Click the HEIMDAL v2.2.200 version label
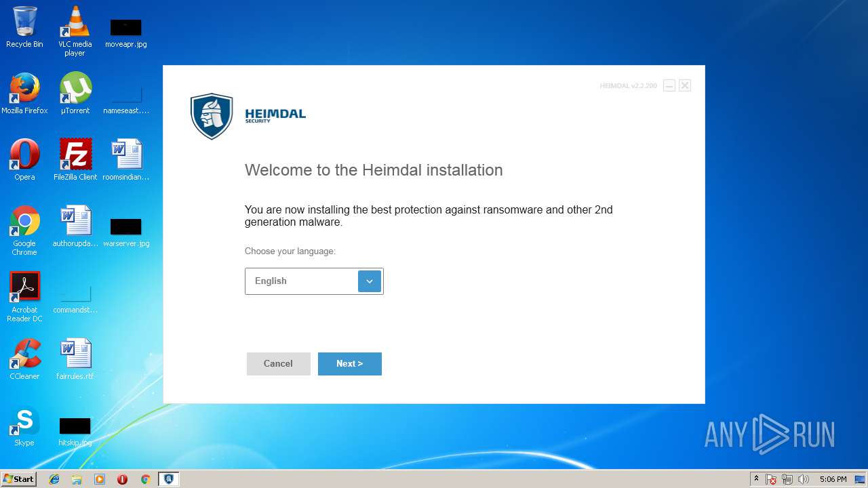868x488 pixels. [629, 86]
